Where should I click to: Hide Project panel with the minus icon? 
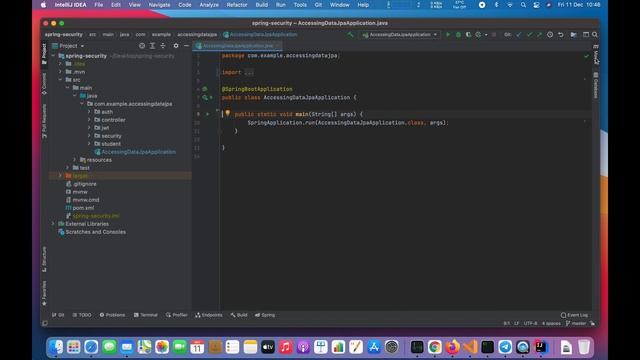pyautogui.click(x=186, y=46)
